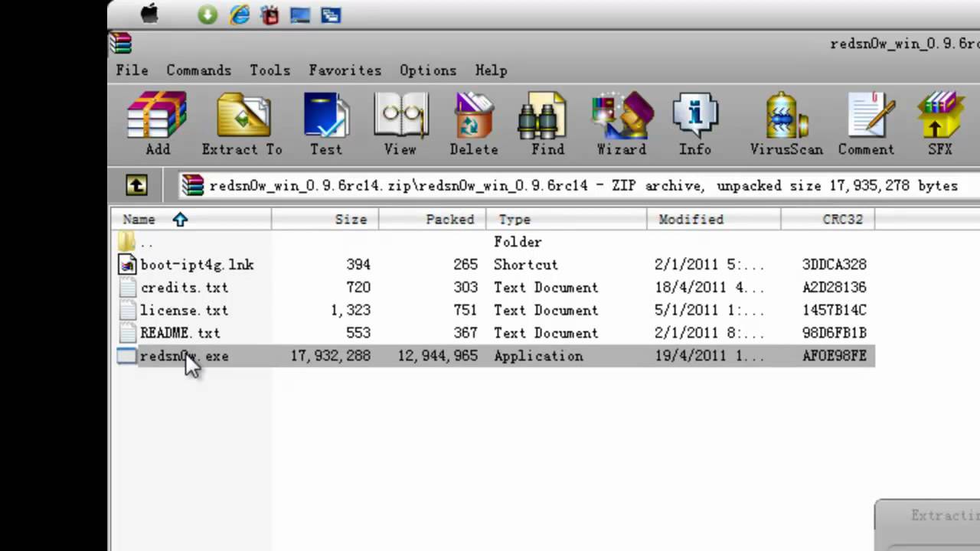Click the red media app icon in top bar

coord(270,15)
